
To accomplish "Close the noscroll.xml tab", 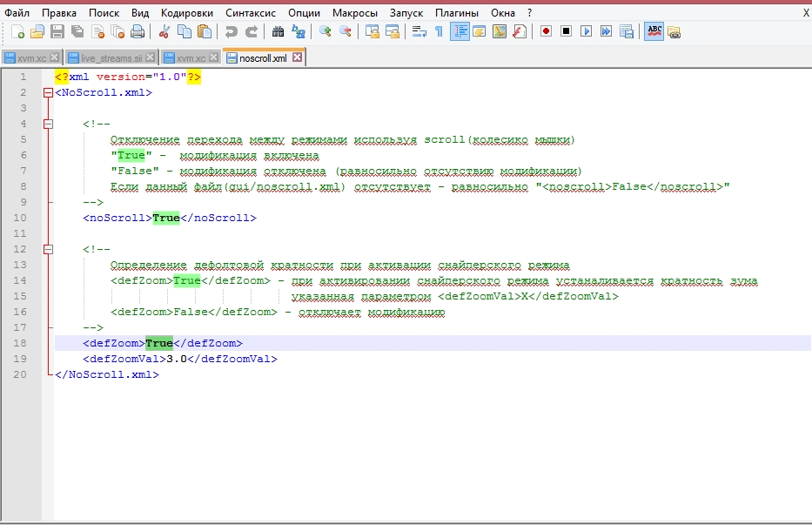I will 298,57.
